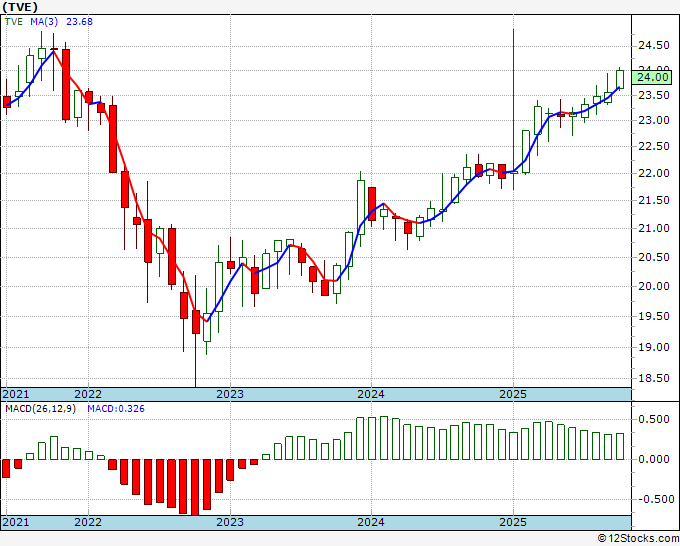Screen dimensions: 680x546
Task: Select the green TVE series label
Action: [14, 22]
